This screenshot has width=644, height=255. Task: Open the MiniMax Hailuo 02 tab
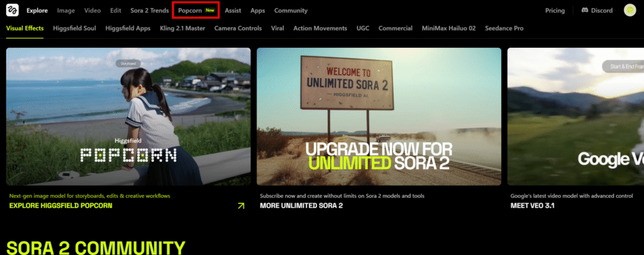pyautogui.click(x=448, y=28)
